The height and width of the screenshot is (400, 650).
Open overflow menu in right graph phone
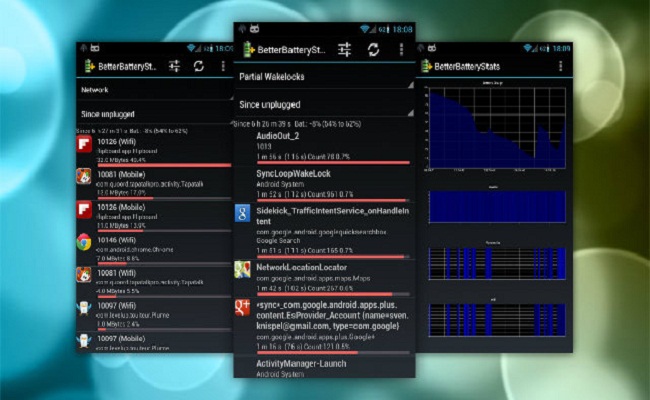[560, 66]
